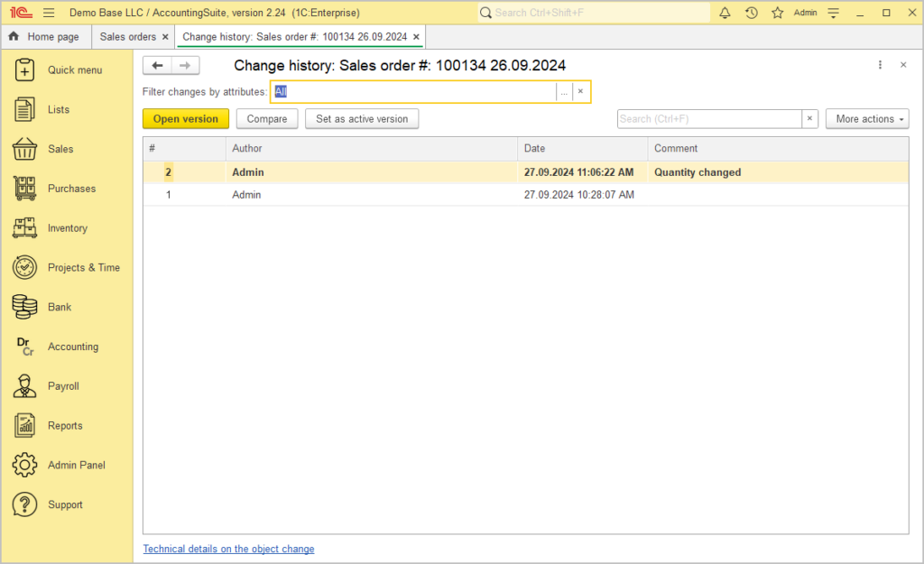This screenshot has height=564, width=924.
Task: Open Technical details on the object change
Action: pyautogui.click(x=228, y=549)
